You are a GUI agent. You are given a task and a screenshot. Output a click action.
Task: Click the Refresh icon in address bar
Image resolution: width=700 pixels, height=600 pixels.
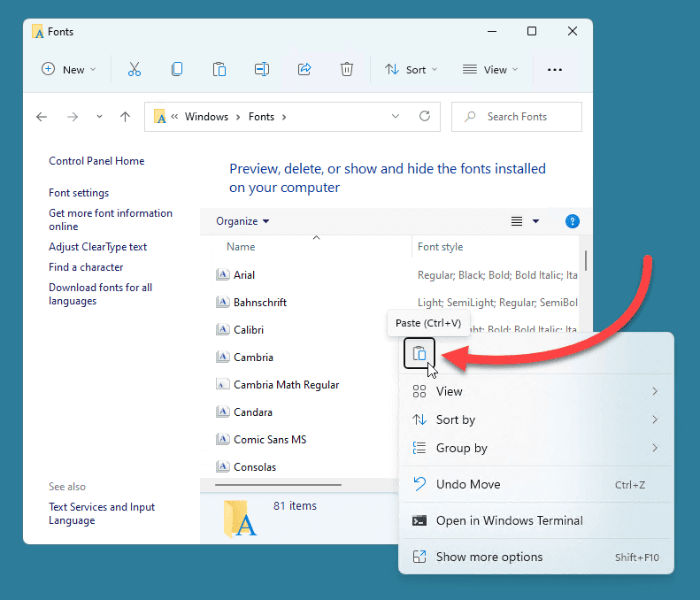click(x=425, y=116)
